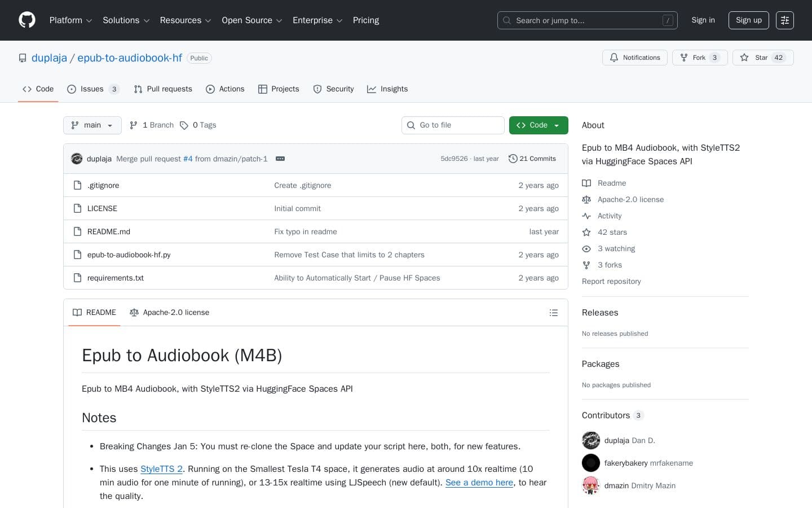Image resolution: width=812 pixels, height=508 pixels.
Task: Click the README outline list icon
Action: pos(553,313)
